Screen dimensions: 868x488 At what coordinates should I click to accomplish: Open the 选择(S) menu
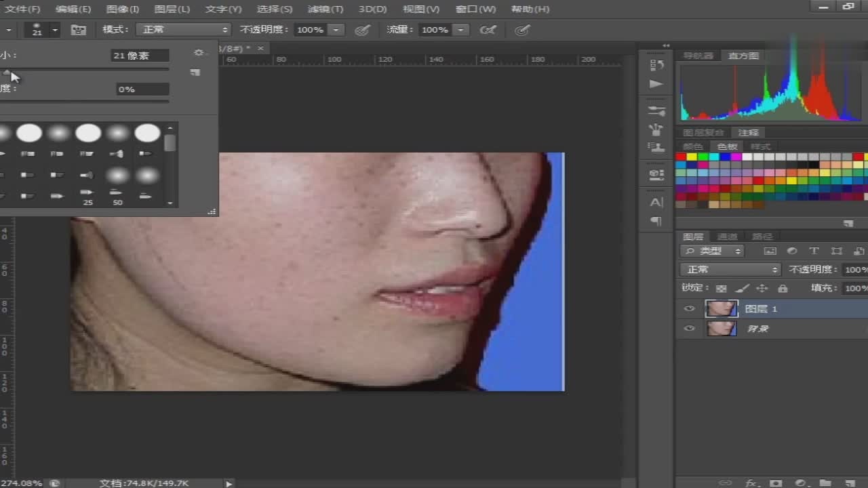pos(275,9)
